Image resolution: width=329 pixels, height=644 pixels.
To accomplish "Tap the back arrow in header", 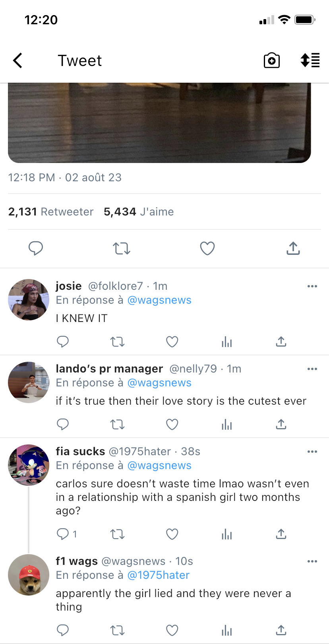I will pyautogui.click(x=18, y=61).
